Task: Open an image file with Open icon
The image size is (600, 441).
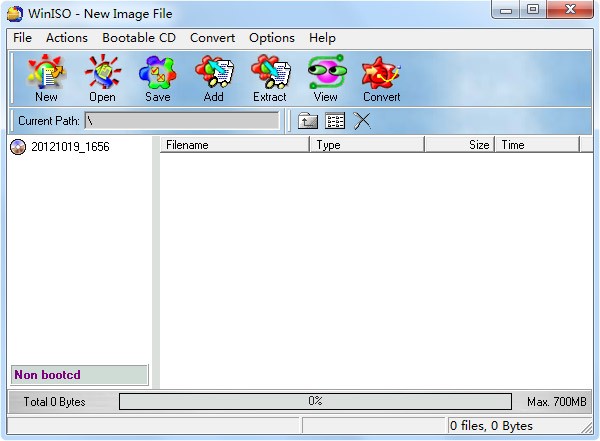Action: click(x=102, y=78)
